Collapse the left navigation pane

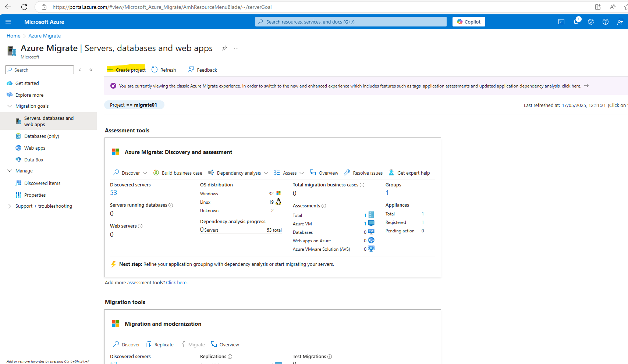click(x=91, y=70)
